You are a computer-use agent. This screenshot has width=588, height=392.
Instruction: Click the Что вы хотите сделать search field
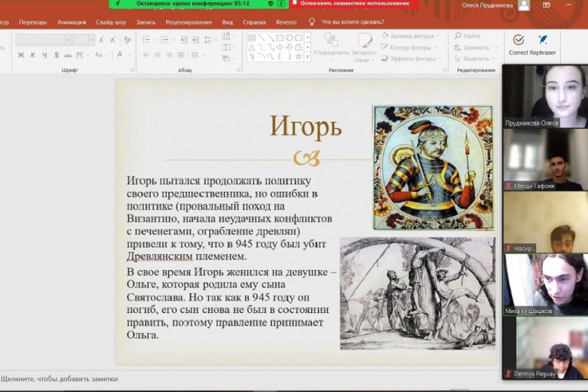353,22
